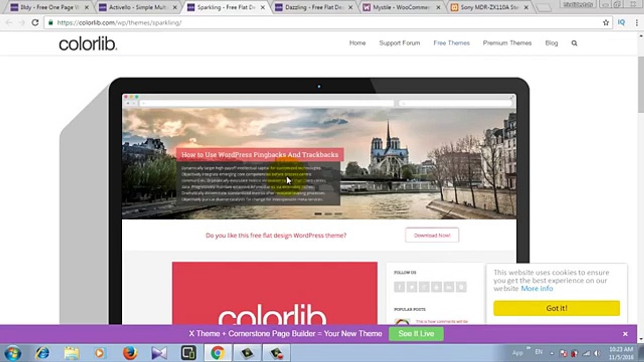
Task: Click the Show desktop button beside the clock
Action: pyautogui.click(x=640, y=353)
